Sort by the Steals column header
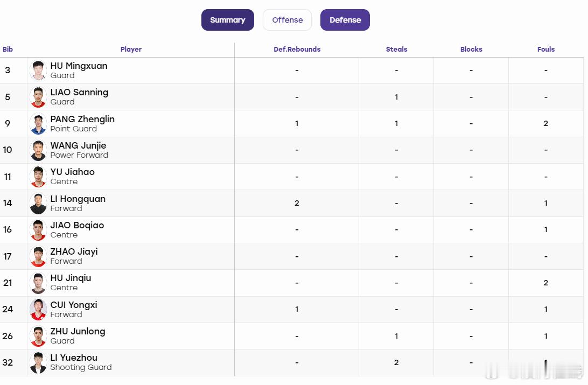This screenshot has width=588, height=385. click(396, 49)
